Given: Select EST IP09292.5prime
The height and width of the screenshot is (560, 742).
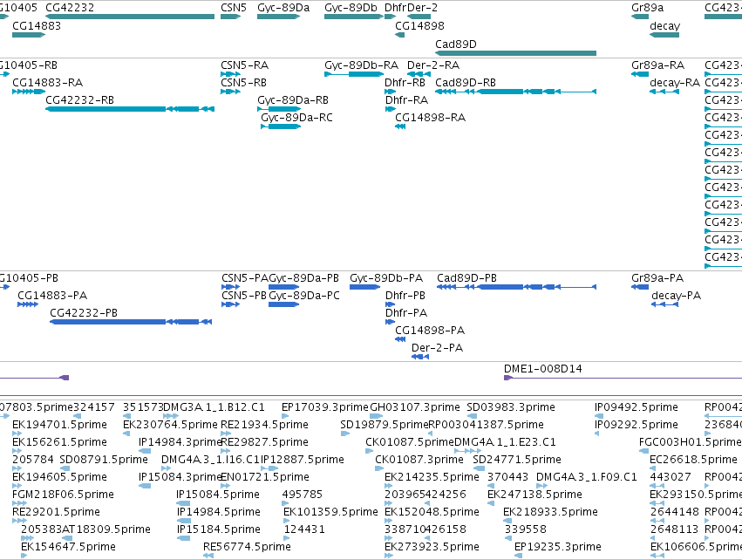Looking at the screenshot, I should [596, 434].
